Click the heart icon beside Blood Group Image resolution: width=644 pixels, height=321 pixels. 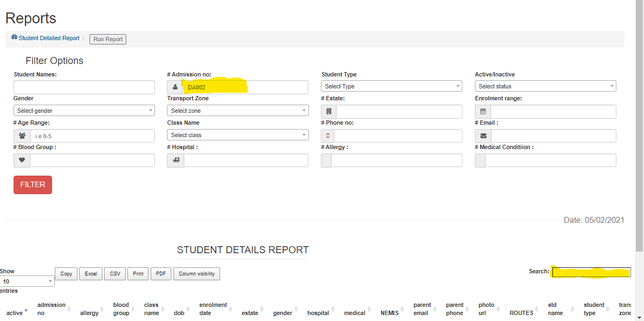point(22,160)
